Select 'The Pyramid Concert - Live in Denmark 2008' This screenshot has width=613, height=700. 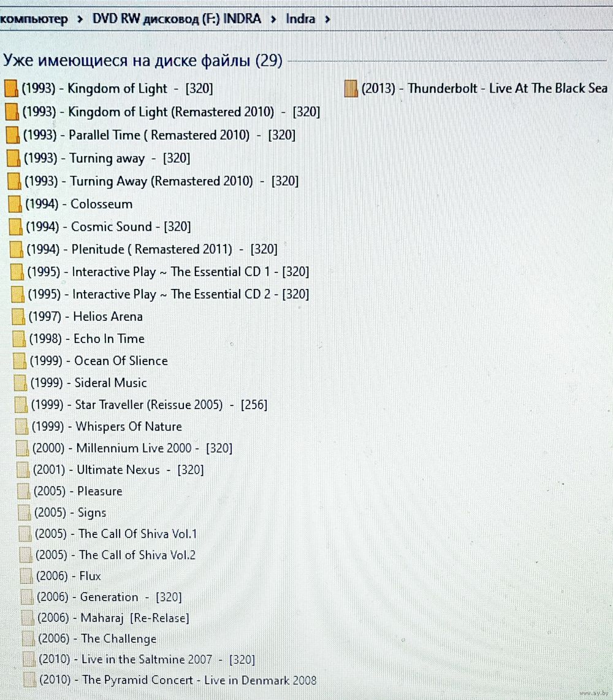pyautogui.click(x=178, y=680)
